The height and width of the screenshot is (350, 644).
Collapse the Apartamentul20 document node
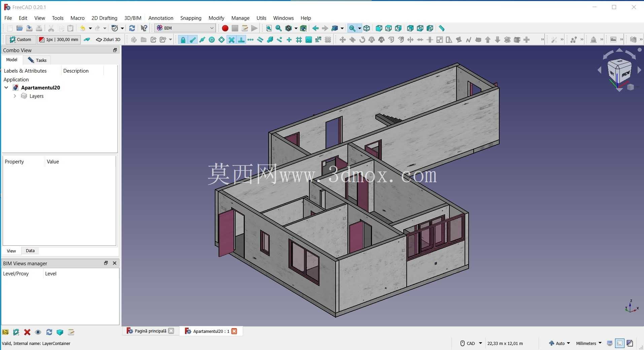click(x=6, y=87)
